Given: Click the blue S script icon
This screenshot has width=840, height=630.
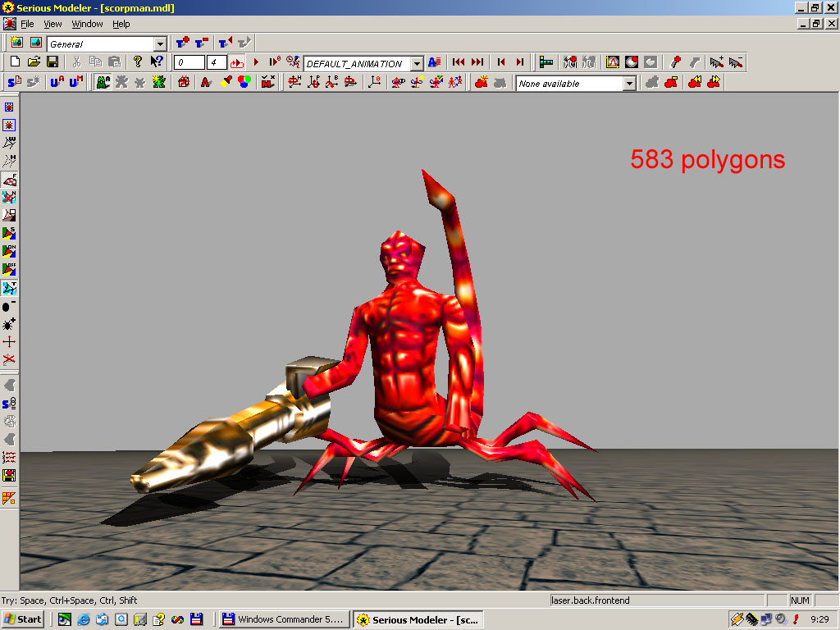Looking at the screenshot, I should tap(15, 82).
